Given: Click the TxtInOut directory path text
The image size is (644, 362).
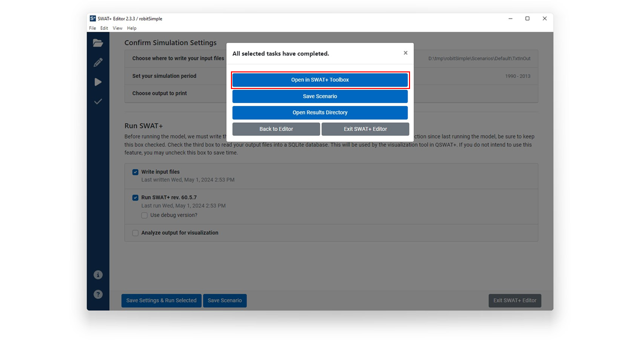Looking at the screenshot, I should coord(479,59).
